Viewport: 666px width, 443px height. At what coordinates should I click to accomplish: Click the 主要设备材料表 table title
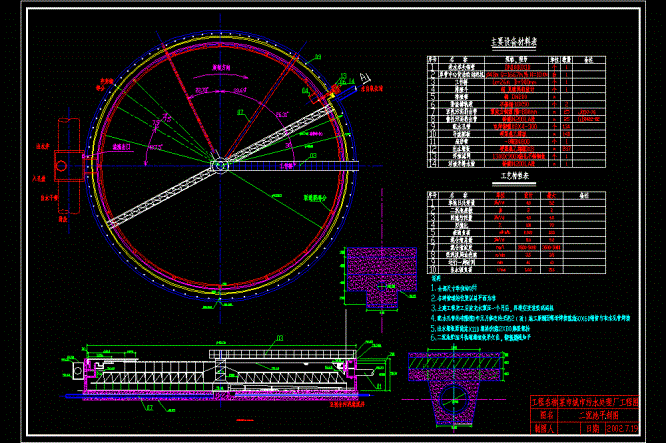tap(514, 42)
